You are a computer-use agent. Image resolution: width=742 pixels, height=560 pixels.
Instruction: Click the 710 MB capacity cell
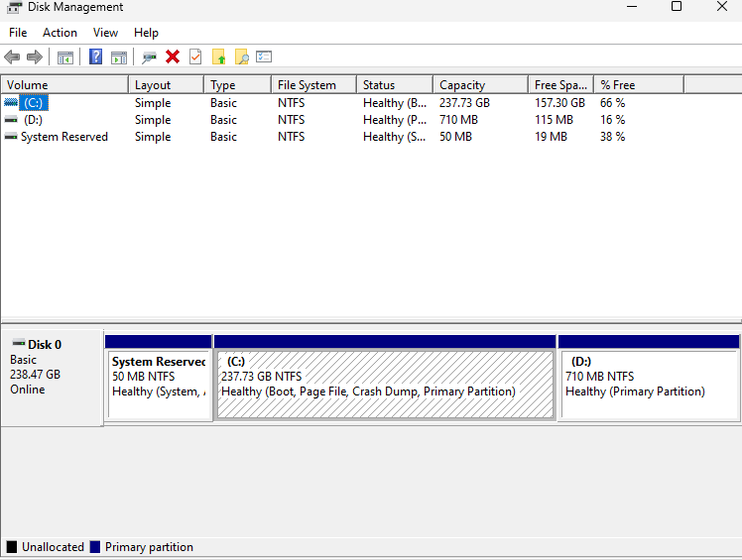click(458, 120)
